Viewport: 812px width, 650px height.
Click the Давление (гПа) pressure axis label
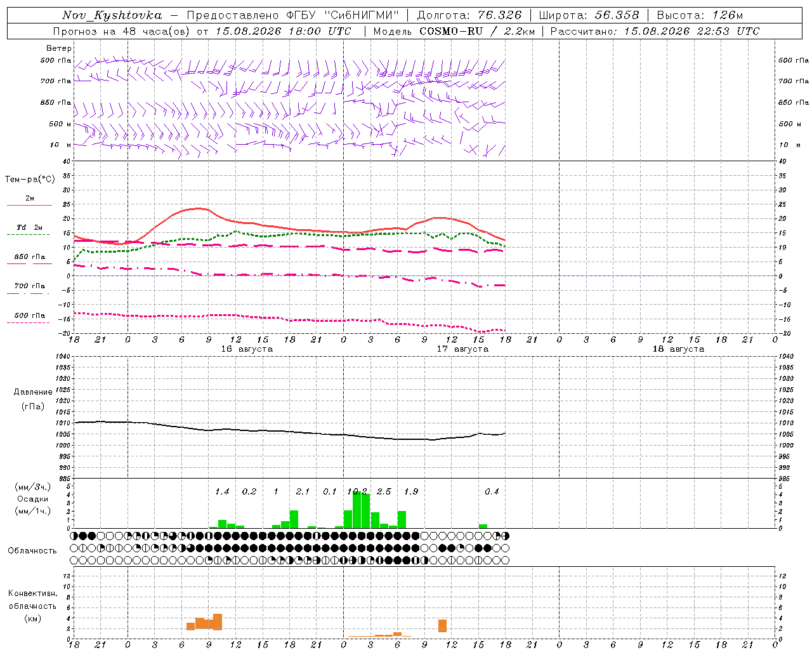point(33,399)
